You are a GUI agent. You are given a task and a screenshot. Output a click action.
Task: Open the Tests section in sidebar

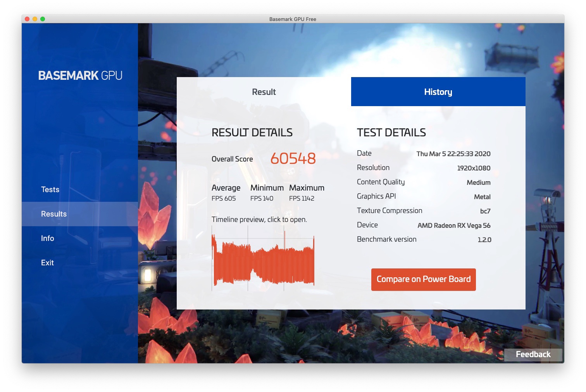click(50, 189)
